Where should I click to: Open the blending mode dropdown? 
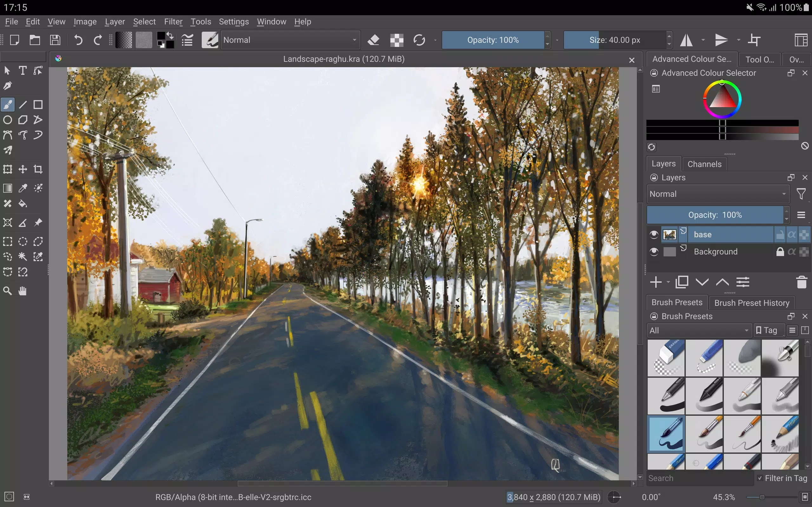click(x=291, y=39)
